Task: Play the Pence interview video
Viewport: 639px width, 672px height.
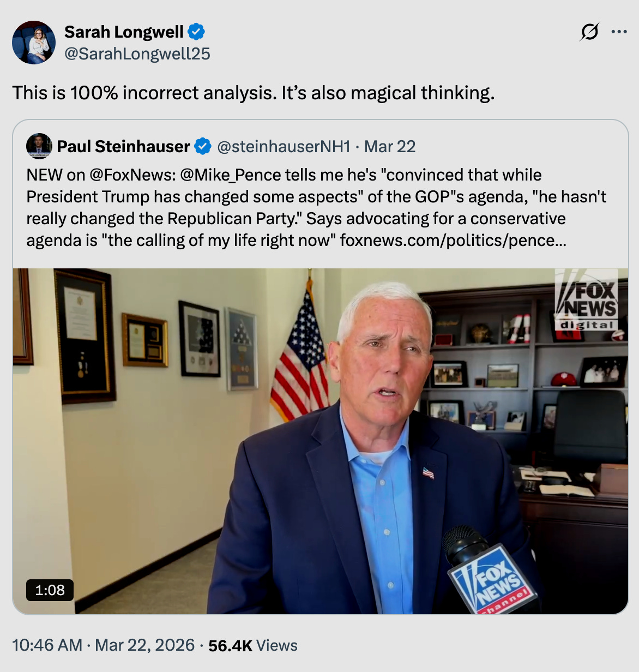Action: [x=321, y=441]
